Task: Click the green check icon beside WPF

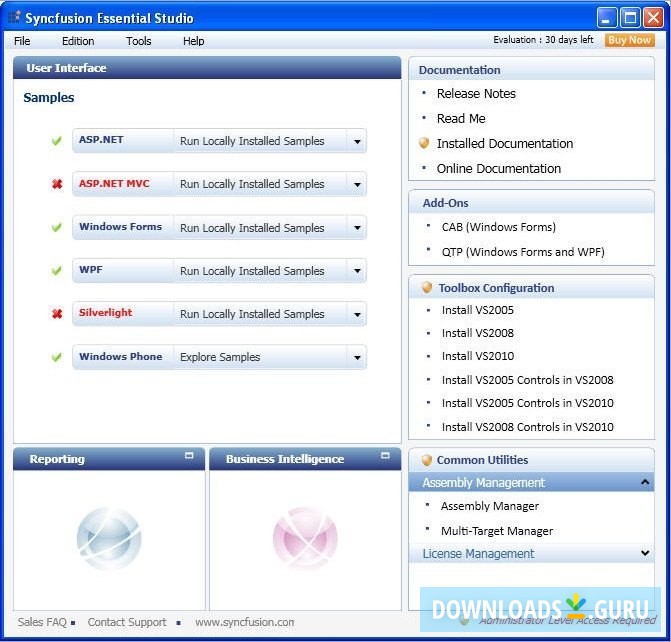Action: 56,270
